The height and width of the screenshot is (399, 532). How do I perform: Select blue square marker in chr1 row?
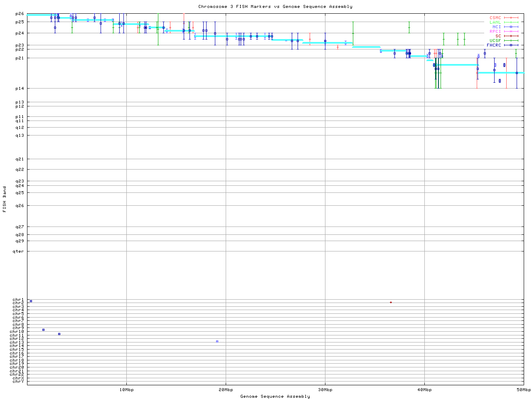31,301
